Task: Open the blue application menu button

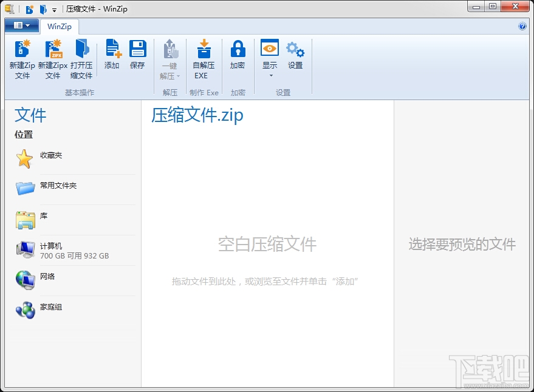Action: [21, 25]
